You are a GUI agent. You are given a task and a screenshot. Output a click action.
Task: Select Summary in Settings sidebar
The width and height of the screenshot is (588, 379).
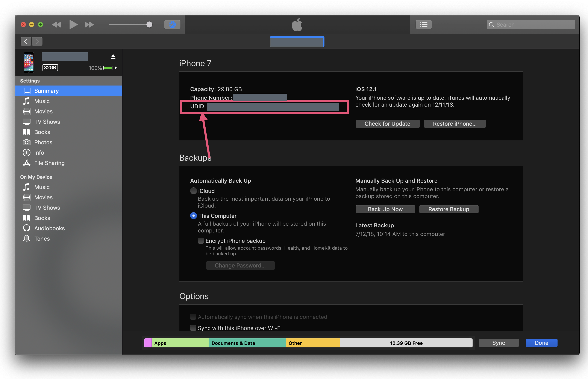pos(69,91)
